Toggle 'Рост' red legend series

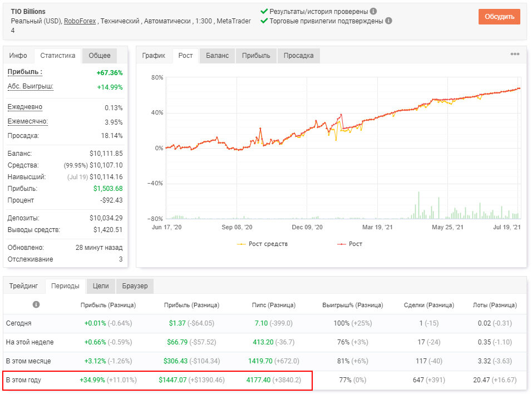349,244
